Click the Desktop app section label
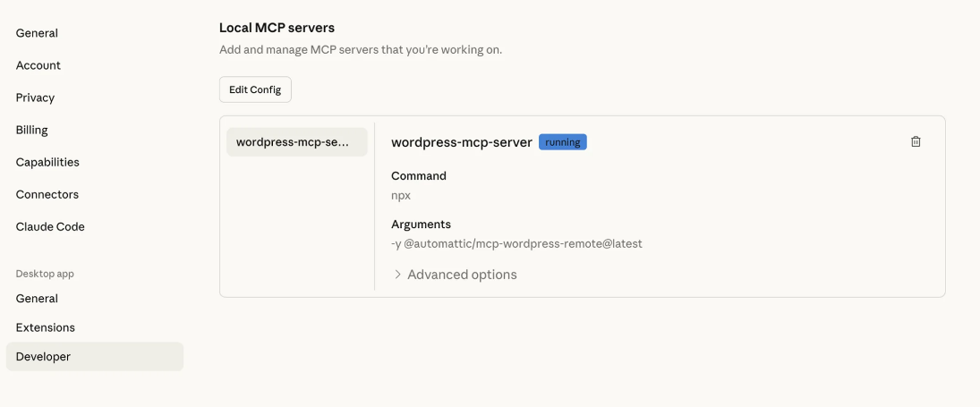The width and height of the screenshot is (980, 407). [x=45, y=274]
